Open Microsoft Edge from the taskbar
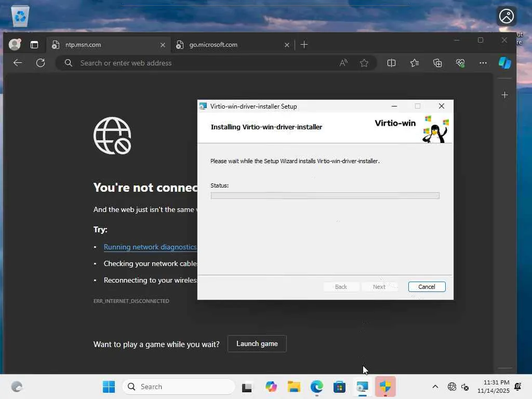 (x=316, y=387)
